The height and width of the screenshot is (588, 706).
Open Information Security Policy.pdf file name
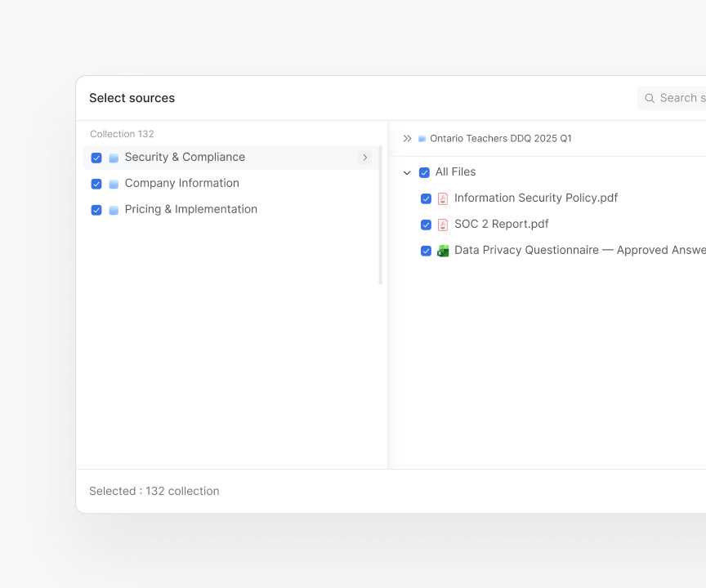pyautogui.click(x=536, y=198)
